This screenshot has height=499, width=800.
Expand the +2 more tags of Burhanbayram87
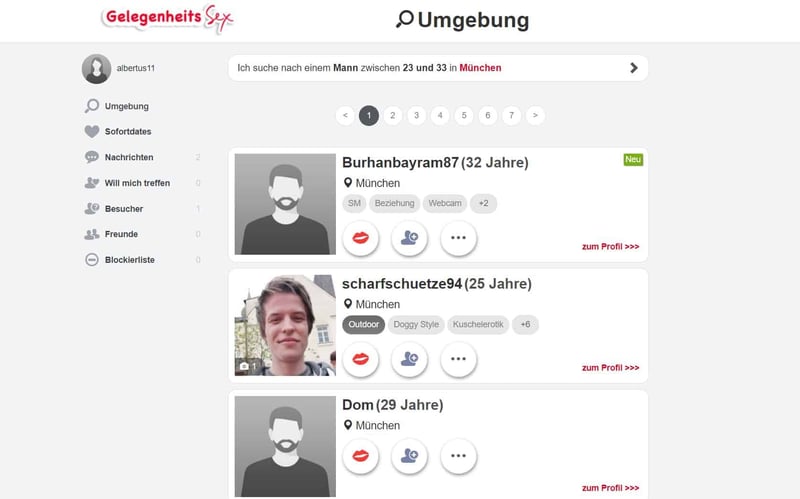click(x=483, y=203)
